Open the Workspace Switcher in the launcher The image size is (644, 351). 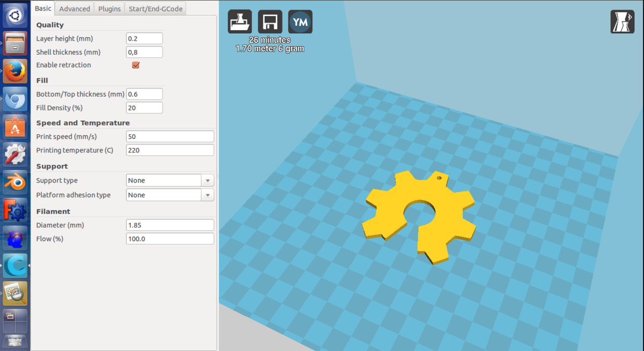[15, 321]
